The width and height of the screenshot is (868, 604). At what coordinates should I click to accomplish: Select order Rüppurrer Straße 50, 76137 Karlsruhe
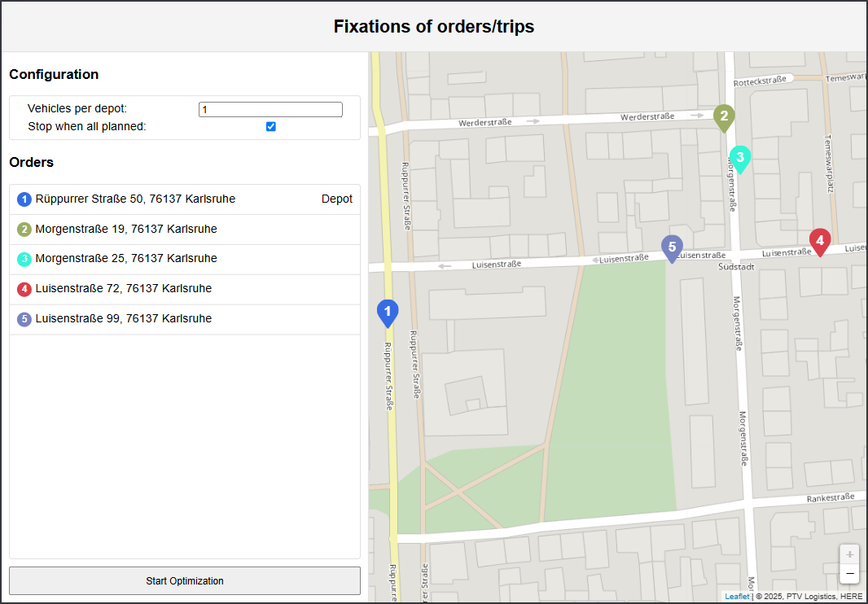tap(185, 199)
